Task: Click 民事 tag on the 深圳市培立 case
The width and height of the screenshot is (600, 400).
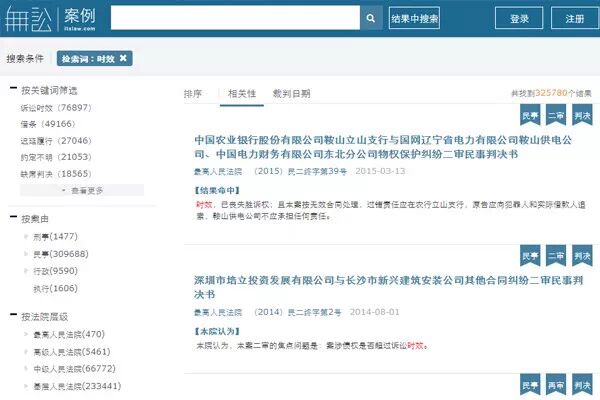Action: pos(530,256)
